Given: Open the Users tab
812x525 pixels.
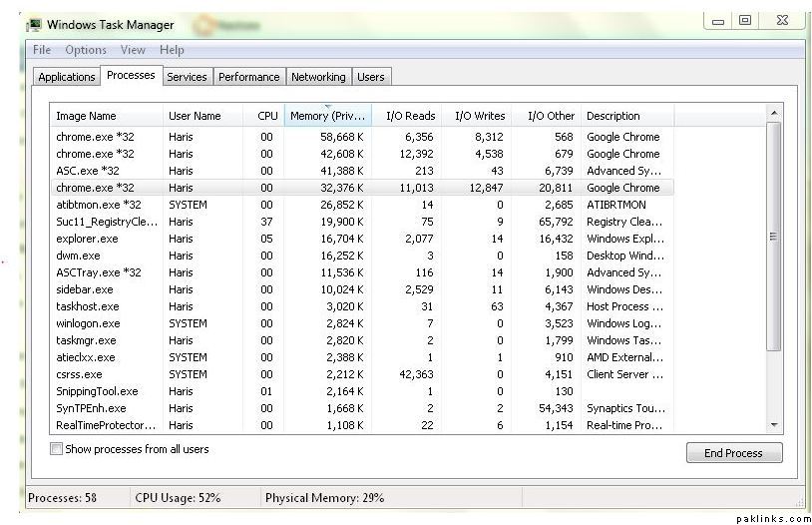Looking at the screenshot, I should pyautogui.click(x=370, y=77).
